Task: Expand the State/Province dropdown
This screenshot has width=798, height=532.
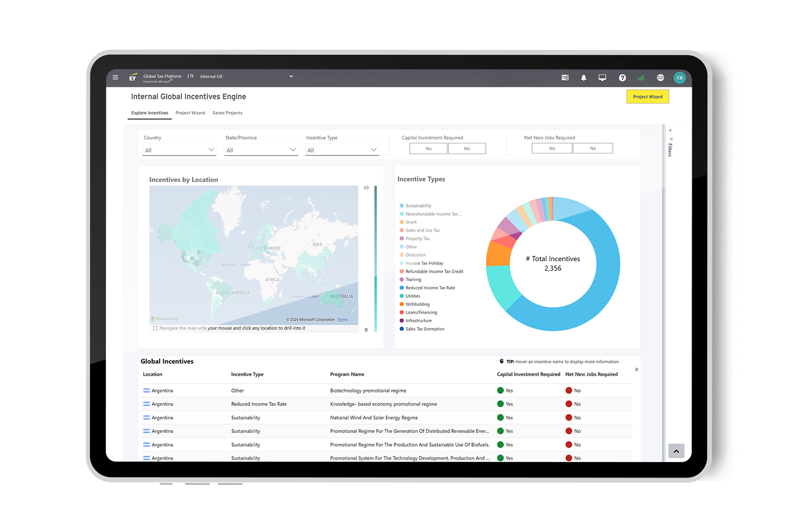Action: [x=261, y=150]
